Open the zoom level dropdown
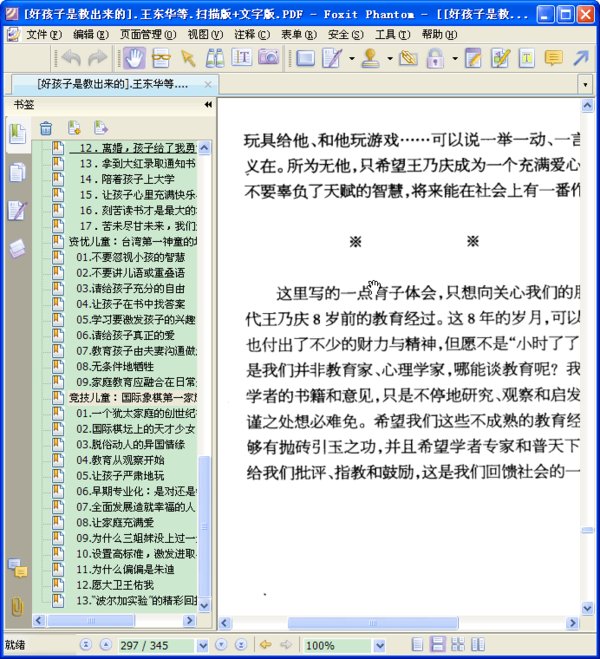This screenshot has width=600, height=659. pos(379,645)
